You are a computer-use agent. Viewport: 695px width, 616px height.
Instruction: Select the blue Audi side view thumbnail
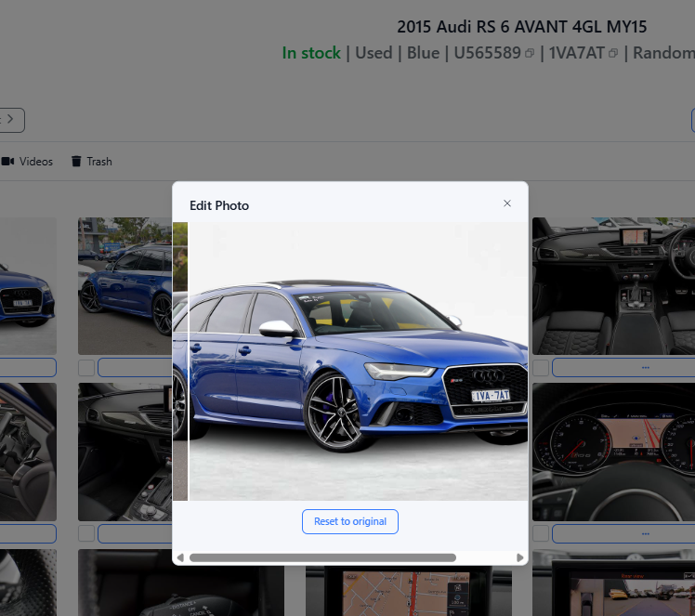click(125, 286)
